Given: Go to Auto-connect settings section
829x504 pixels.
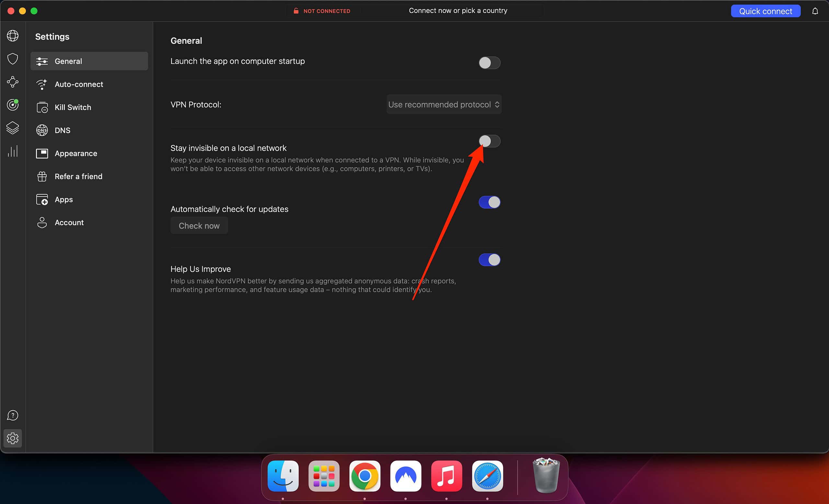Looking at the screenshot, I should coord(79,84).
